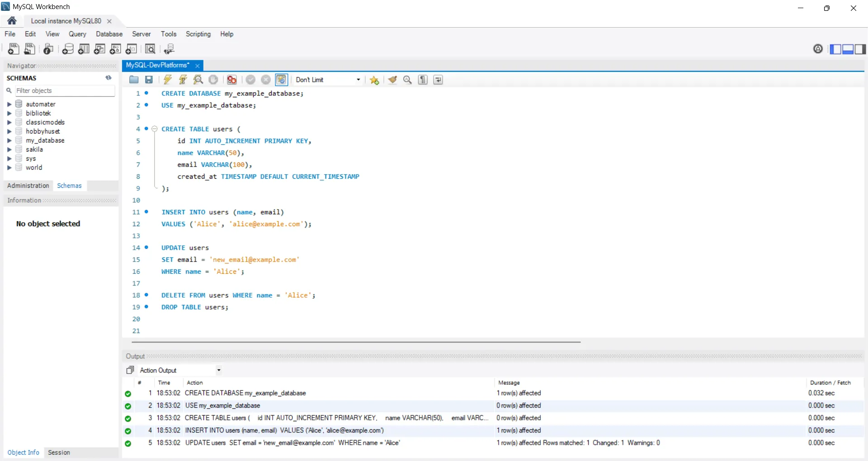This screenshot has width=868, height=461.
Task: Open SQL script file in new tab
Action: [29, 49]
